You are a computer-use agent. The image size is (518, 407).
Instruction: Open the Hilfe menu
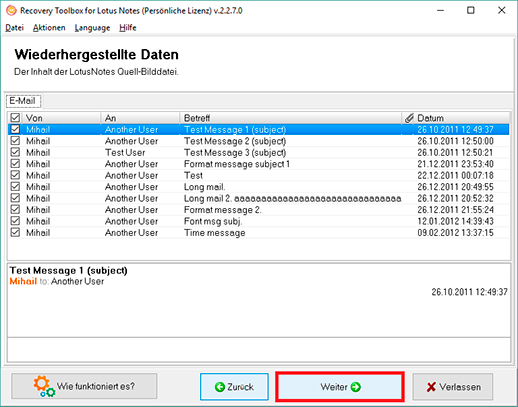128,28
